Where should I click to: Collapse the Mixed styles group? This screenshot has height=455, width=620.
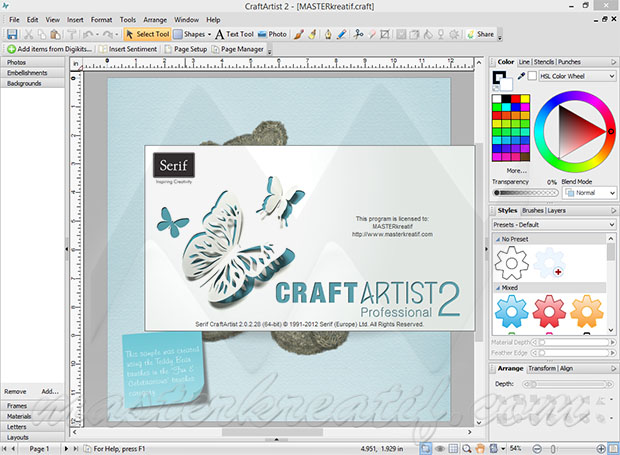click(x=498, y=288)
